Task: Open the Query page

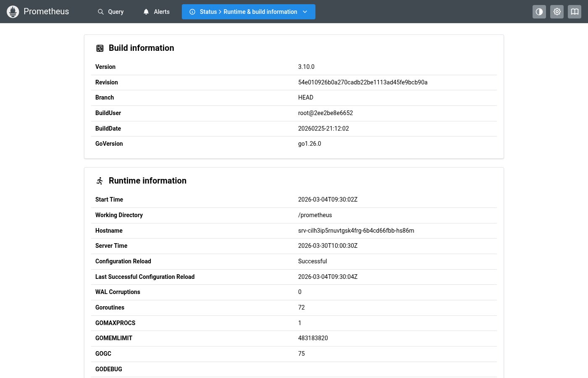Action: (x=110, y=12)
